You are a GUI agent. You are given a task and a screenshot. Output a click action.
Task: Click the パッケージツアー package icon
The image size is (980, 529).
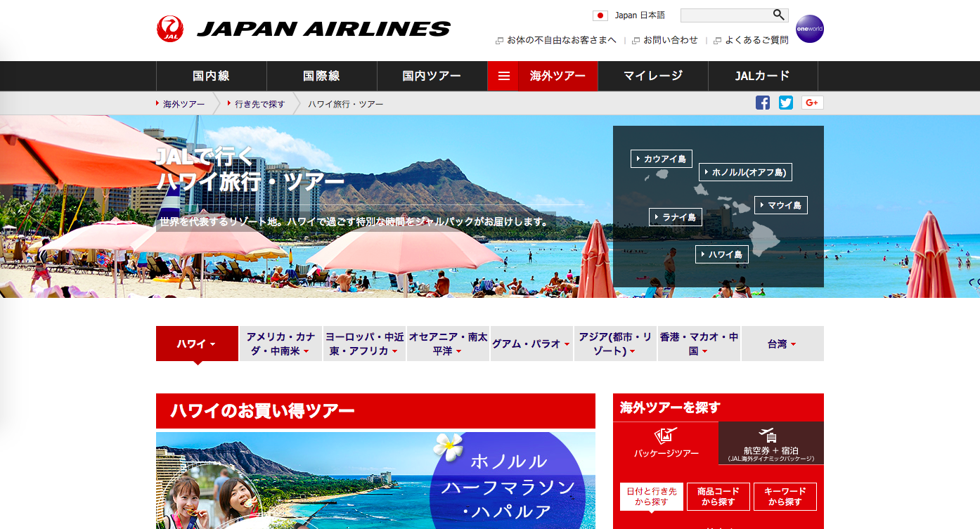point(666,436)
